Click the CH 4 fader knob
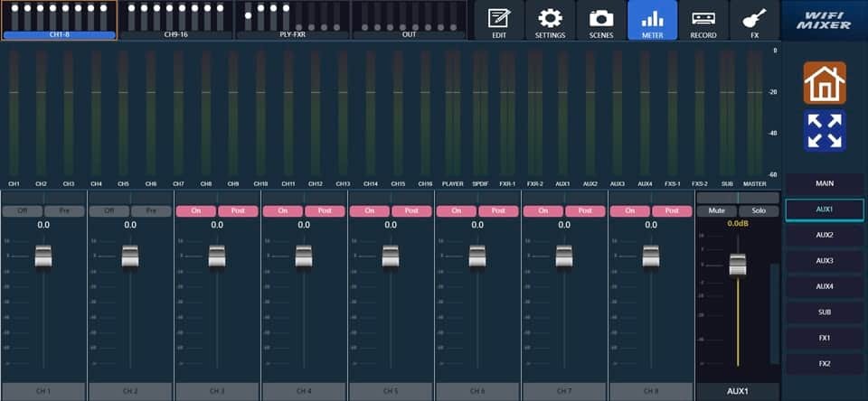 pyautogui.click(x=304, y=256)
